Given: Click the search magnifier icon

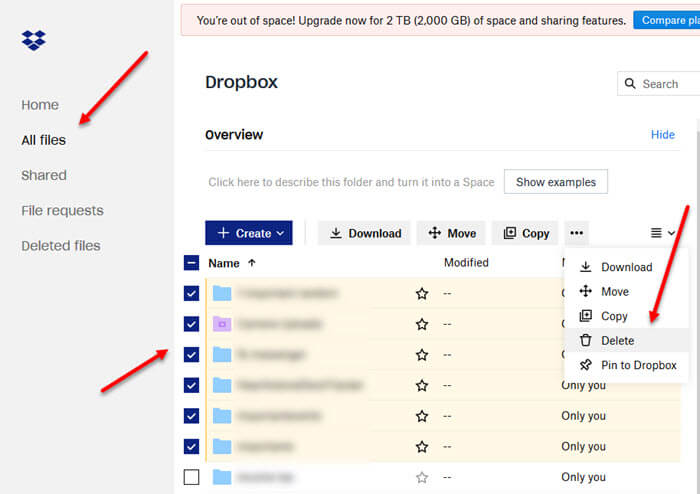Looking at the screenshot, I should pos(630,83).
